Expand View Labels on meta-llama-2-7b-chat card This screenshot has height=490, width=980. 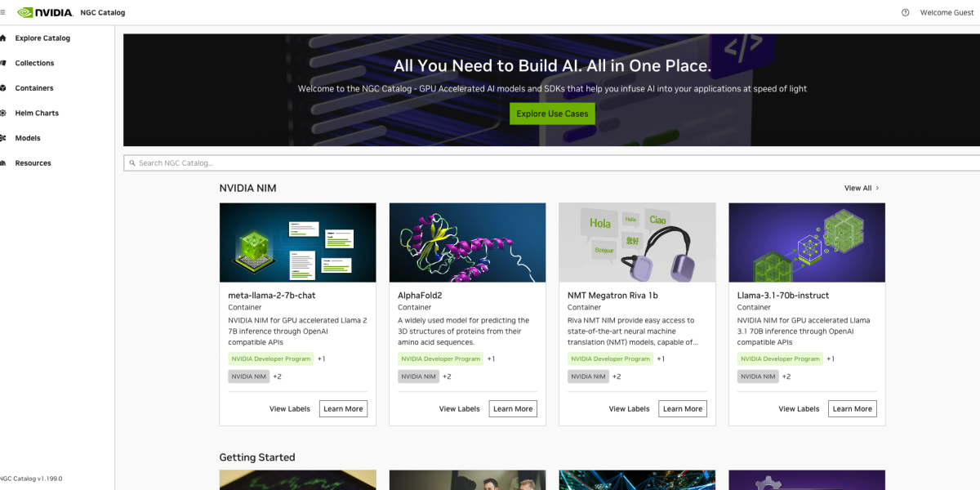(290, 409)
